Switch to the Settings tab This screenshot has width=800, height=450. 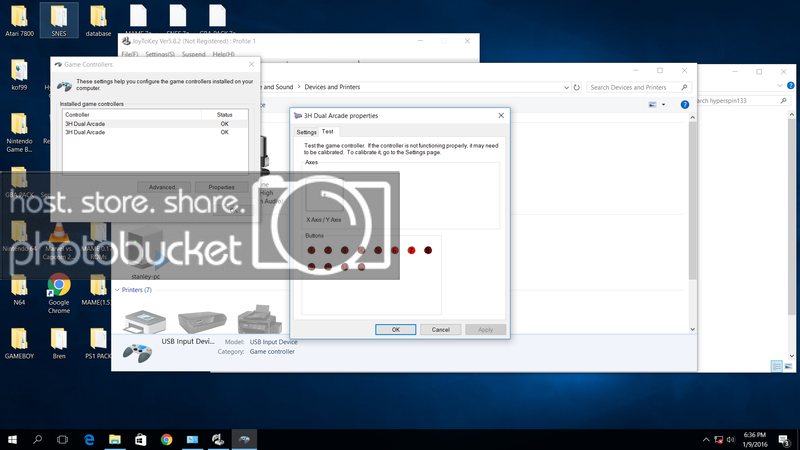pyautogui.click(x=306, y=132)
